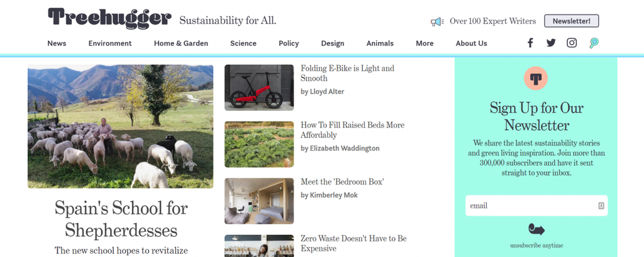The width and height of the screenshot is (644, 257).
Task: Open the News menu
Action: pyautogui.click(x=57, y=43)
